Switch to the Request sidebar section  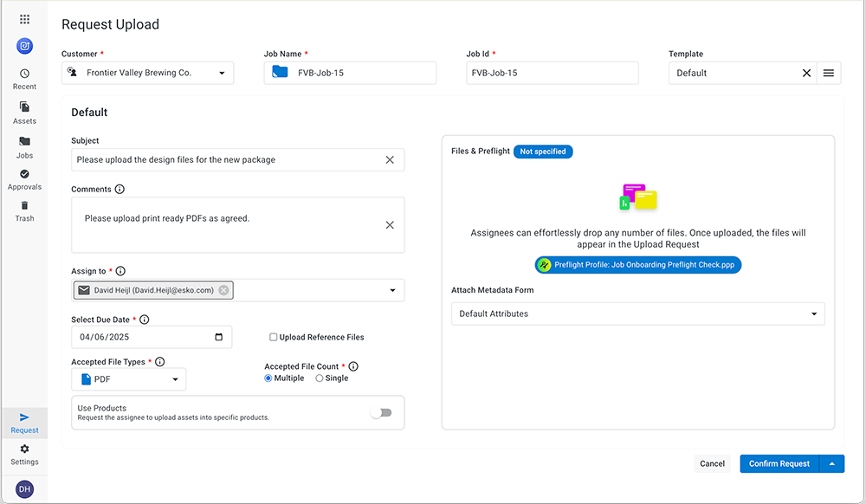tap(24, 423)
